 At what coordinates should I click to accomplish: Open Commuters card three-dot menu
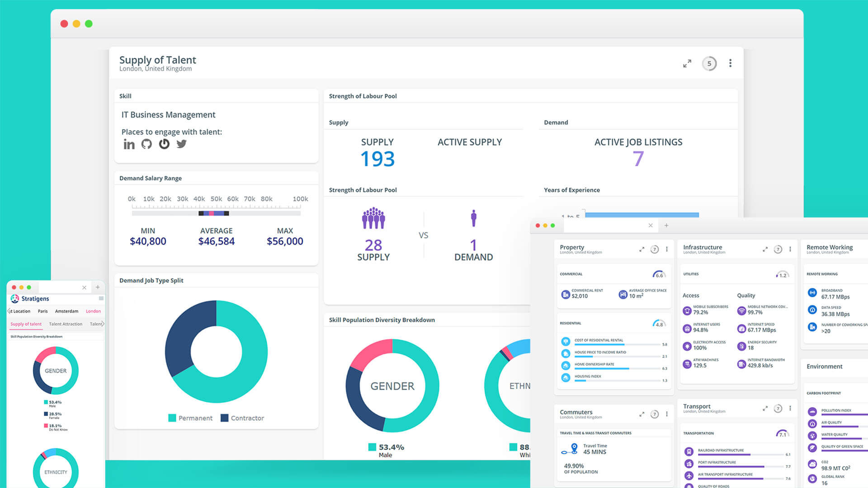point(667,414)
